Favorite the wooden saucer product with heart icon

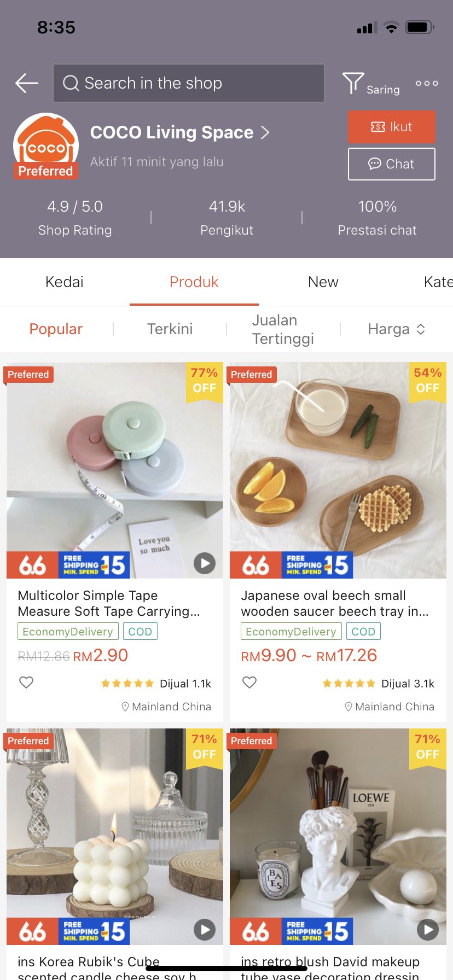[249, 682]
